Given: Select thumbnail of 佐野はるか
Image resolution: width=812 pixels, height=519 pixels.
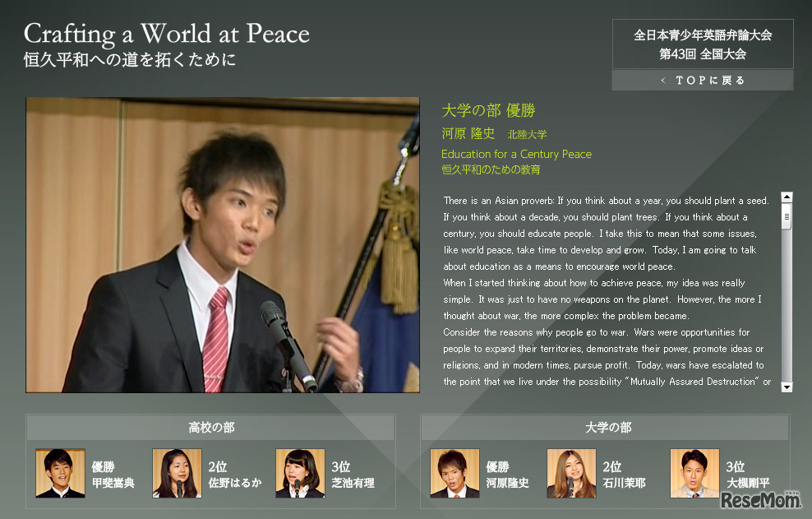Looking at the screenshot, I should 177,474.
